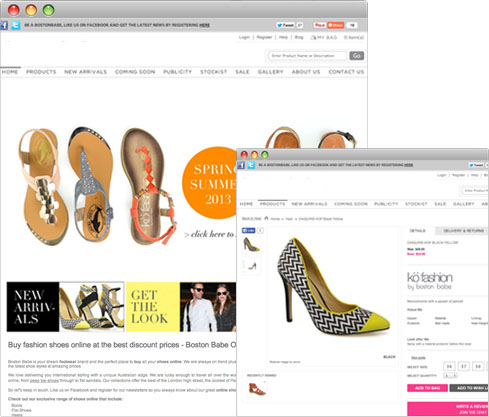Click the orange Spring Summer 2013 circle
Image resolution: width=489 pixels, height=417 pixels.
[x=209, y=183]
